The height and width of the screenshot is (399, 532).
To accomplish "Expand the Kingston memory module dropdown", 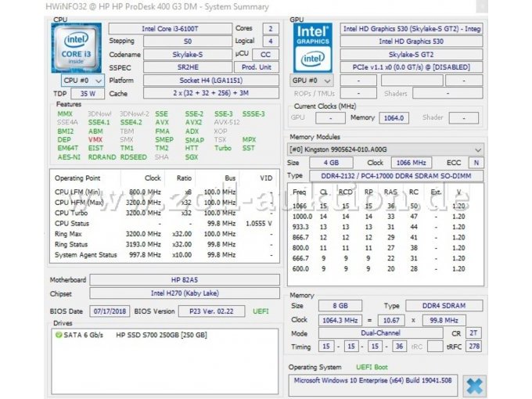I will (x=386, y=149).
